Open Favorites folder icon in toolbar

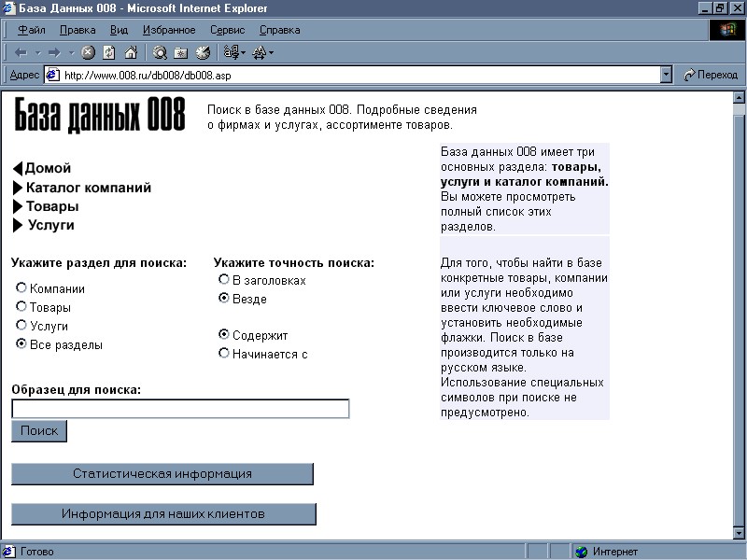[180, 53]
